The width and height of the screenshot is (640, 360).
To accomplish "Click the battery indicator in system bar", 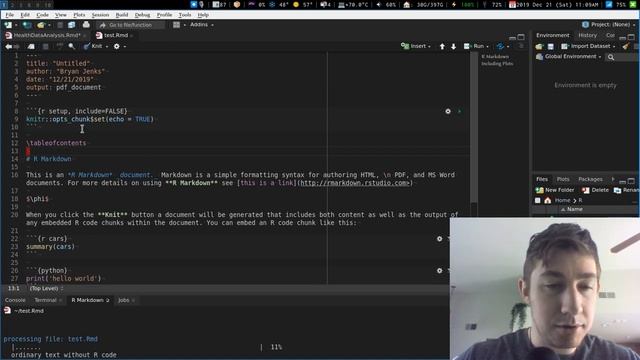I will click(x=463, y=4).
